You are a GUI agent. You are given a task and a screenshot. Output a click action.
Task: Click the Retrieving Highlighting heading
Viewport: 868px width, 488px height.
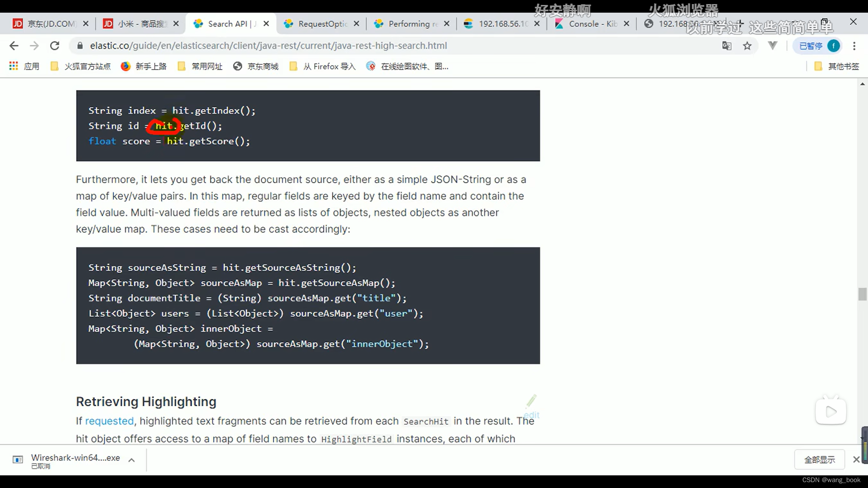pos(146,402)
